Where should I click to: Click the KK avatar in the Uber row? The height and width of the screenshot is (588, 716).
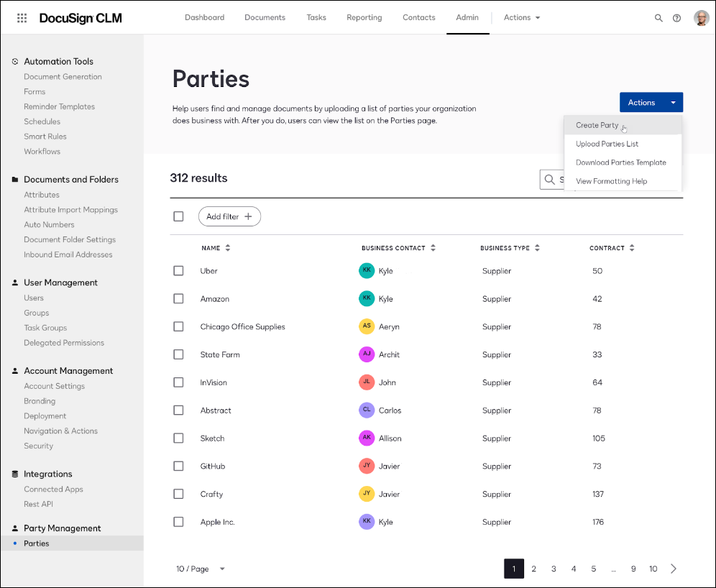367,270
